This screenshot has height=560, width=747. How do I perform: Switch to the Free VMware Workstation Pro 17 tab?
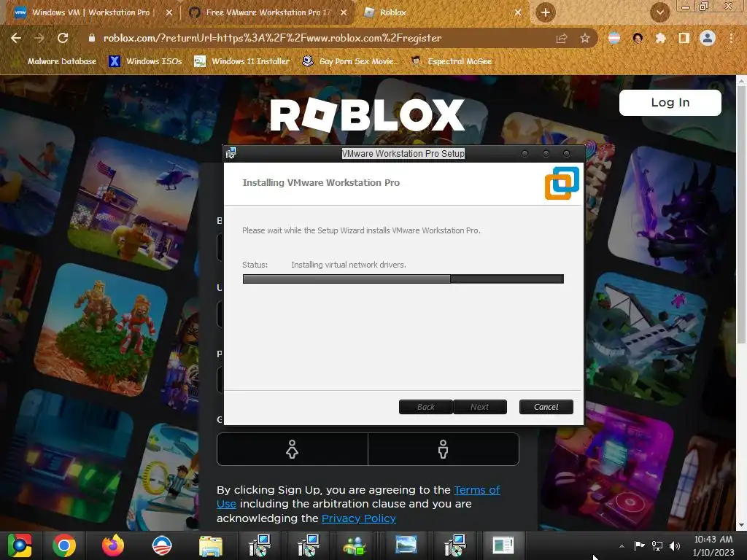[x=267, y=12]
